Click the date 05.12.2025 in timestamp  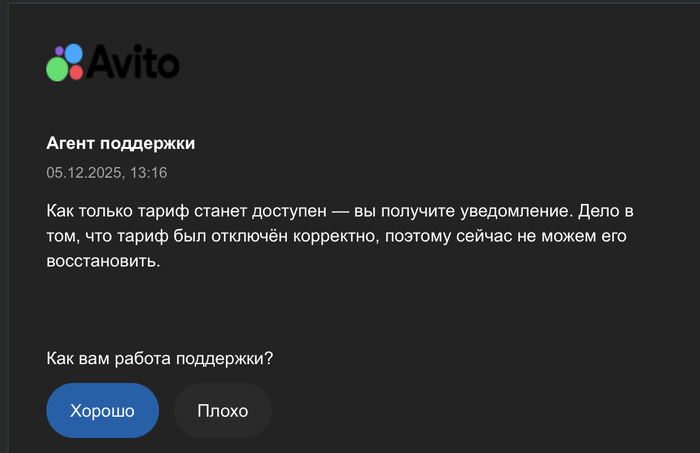tap(82, 173)
